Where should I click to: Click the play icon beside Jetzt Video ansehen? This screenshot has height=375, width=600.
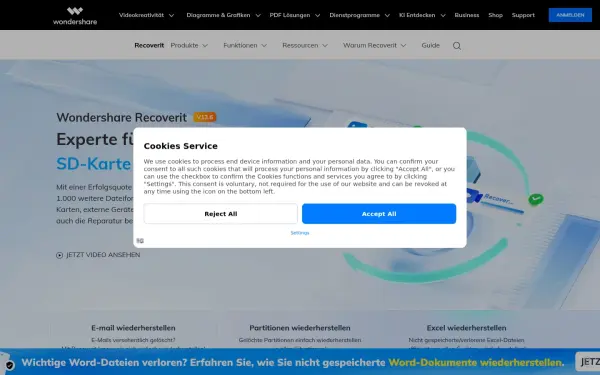click(59, 255)
